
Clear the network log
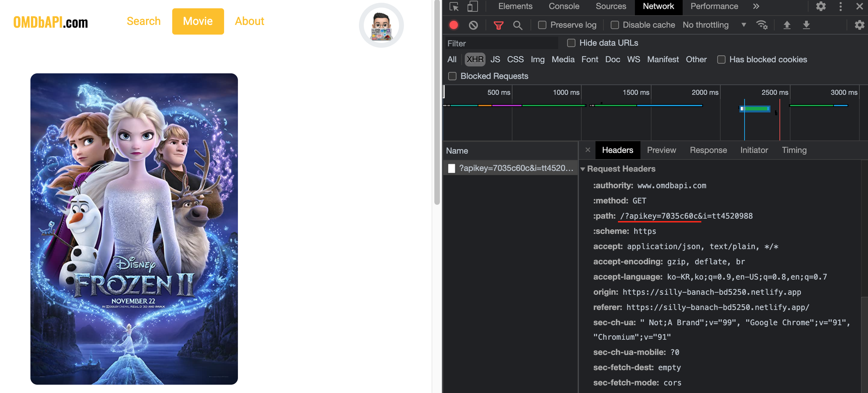(473, 25)
